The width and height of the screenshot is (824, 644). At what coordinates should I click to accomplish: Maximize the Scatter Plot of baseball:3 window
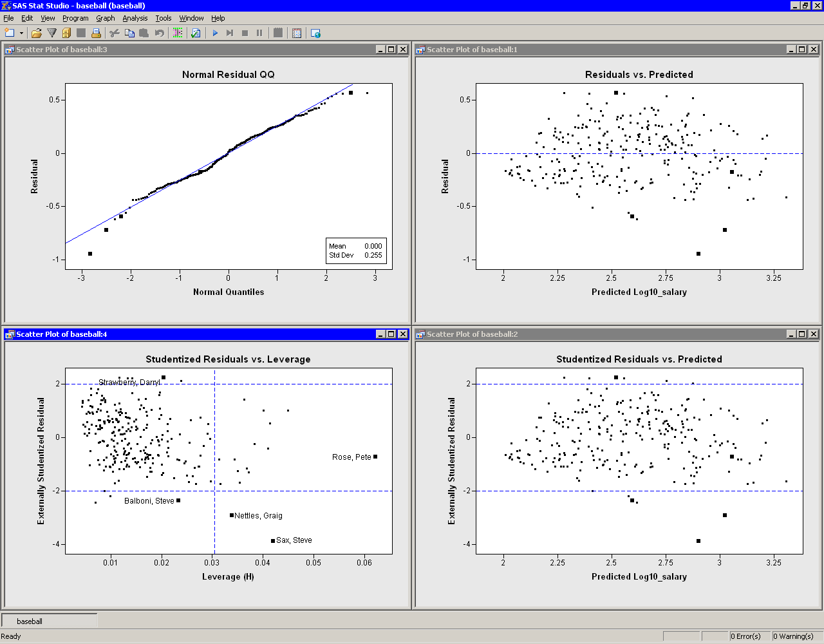coord(391,50)
